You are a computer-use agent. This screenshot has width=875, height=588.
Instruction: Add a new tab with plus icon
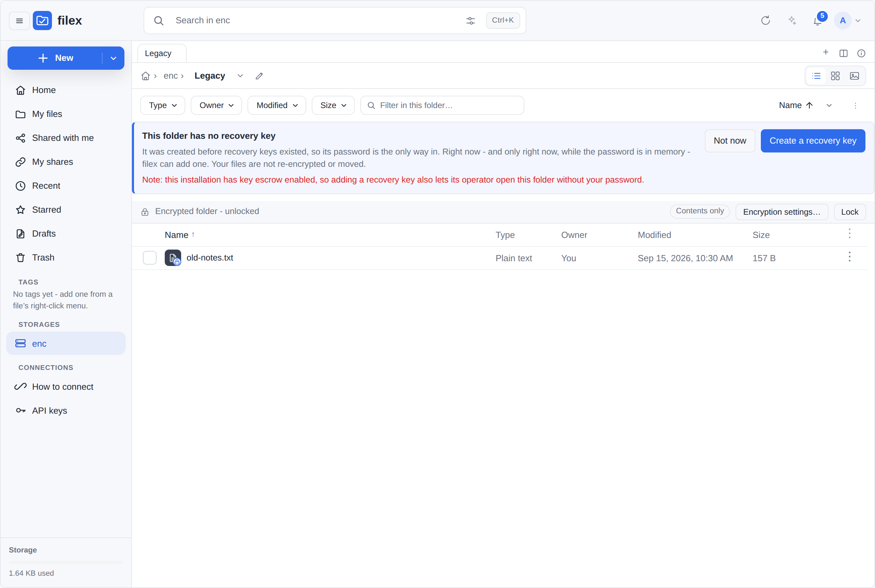(825, 53)
